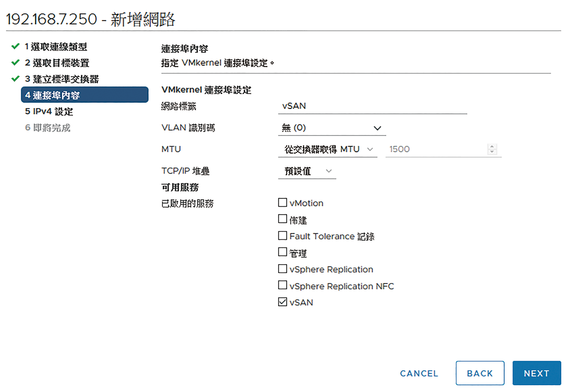Click the MTU field label

click(x=171, y=149)
